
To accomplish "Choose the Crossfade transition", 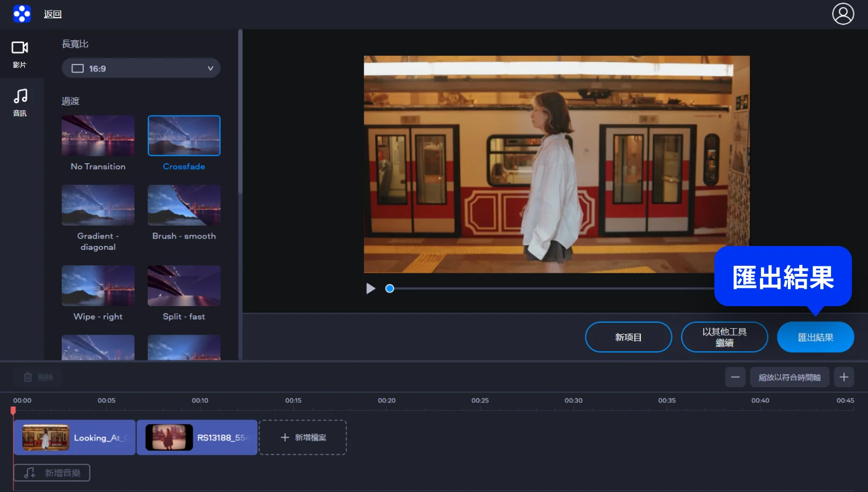I will pos(184,136).
